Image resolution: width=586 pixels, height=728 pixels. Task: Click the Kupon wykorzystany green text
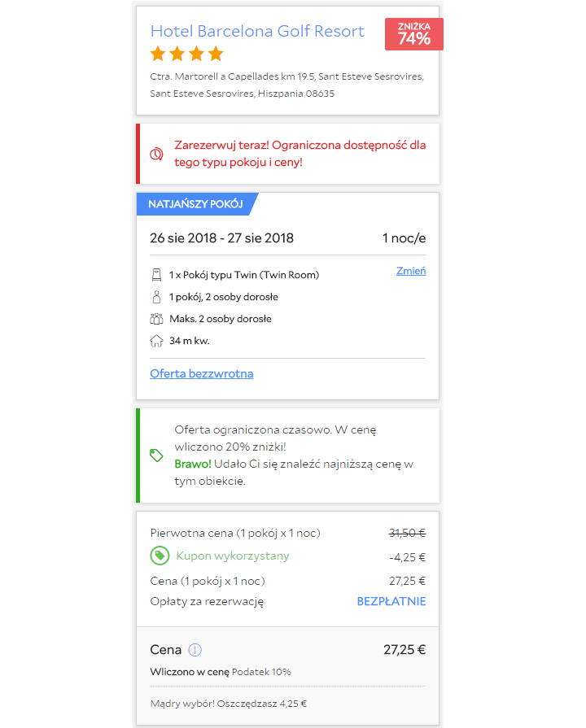[233, 556]
